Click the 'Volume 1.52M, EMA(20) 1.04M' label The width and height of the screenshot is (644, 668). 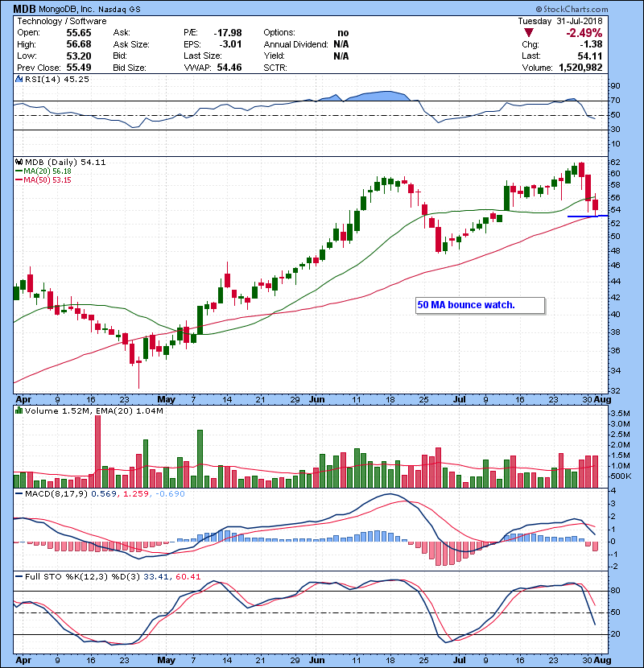(x=93, y=411)
